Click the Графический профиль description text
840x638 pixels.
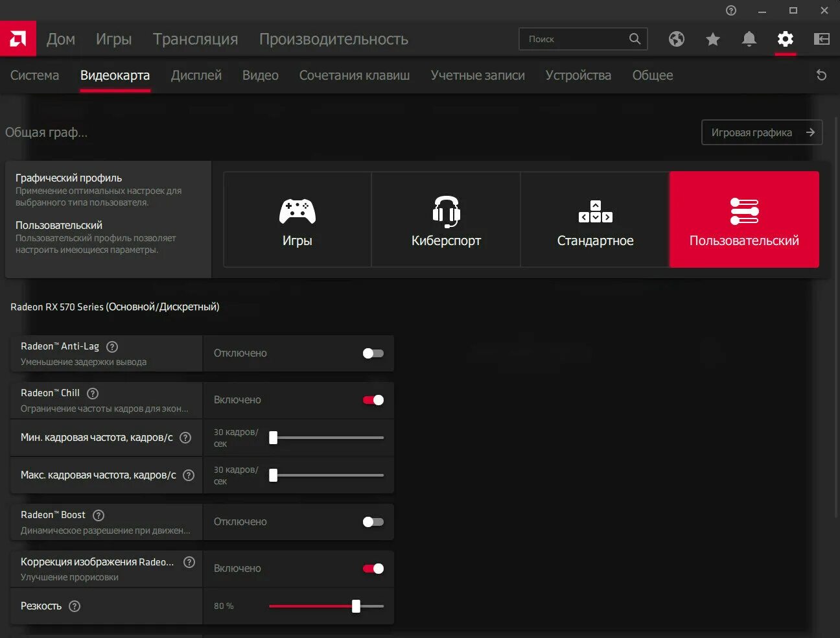tap(99, 196)
